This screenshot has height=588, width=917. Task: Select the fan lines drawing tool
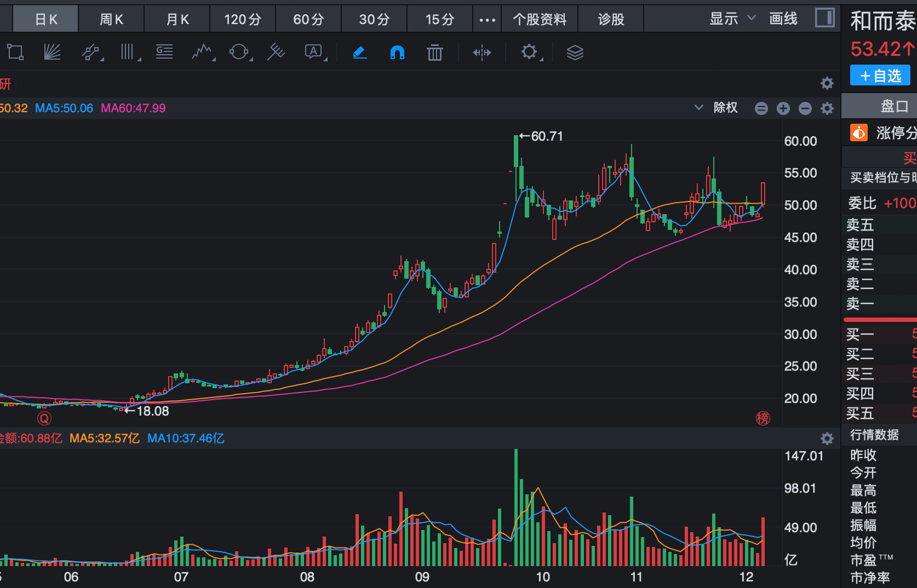(x=52, y=53)
